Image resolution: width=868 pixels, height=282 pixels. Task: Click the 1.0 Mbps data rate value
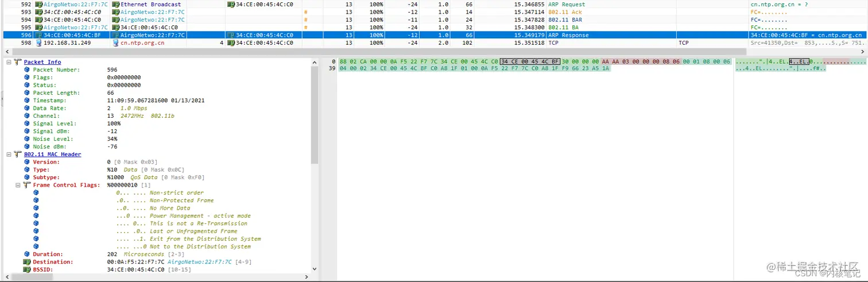(x=134, y=108)
